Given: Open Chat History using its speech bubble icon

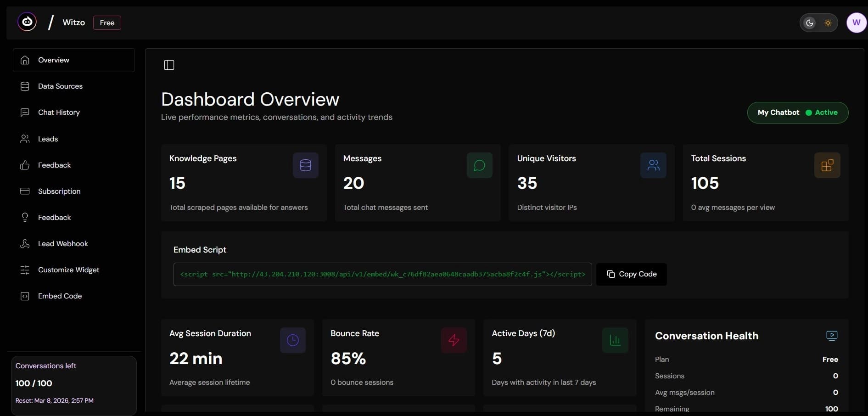Looking at the screenshot, I should tap(25, 112).
